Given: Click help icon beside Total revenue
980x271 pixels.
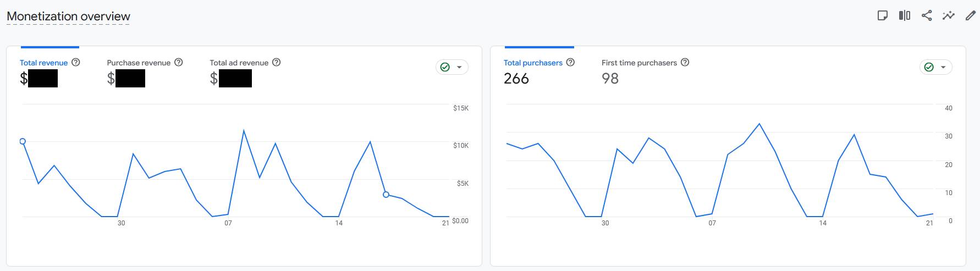Looking at the screenshot, I should coord(76,62).
